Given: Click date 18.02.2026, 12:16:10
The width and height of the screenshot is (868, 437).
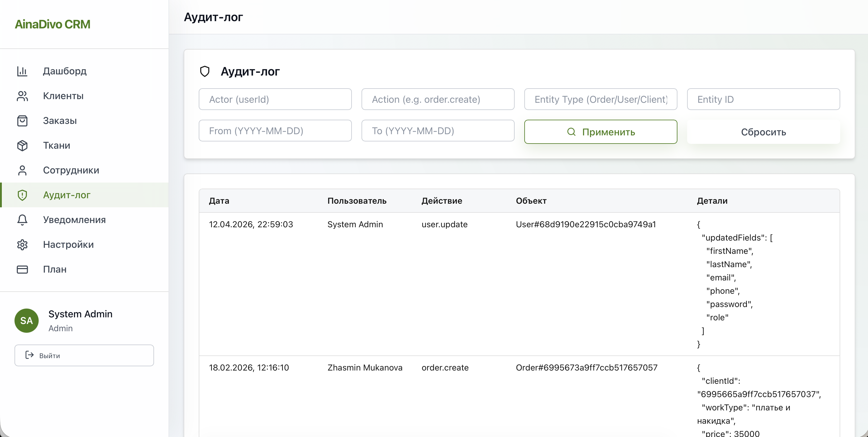Looking at the screenshot, I should (x=249, y=367).
